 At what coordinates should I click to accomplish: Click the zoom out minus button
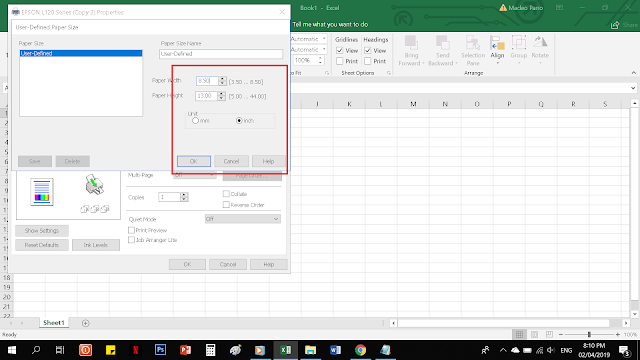coord(561,335)
